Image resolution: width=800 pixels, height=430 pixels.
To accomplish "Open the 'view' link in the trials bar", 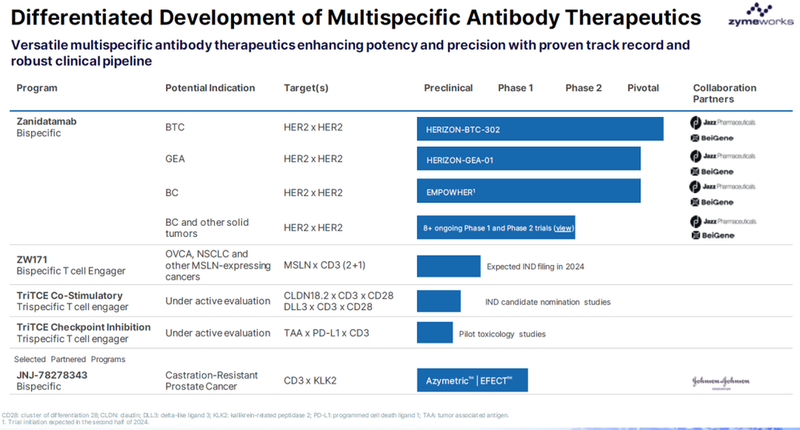I will click(x=564, y=229).
